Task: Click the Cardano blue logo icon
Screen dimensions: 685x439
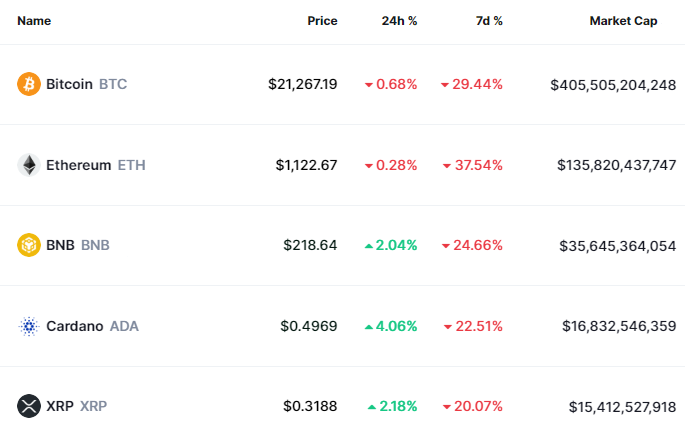Action: point(29,326)
